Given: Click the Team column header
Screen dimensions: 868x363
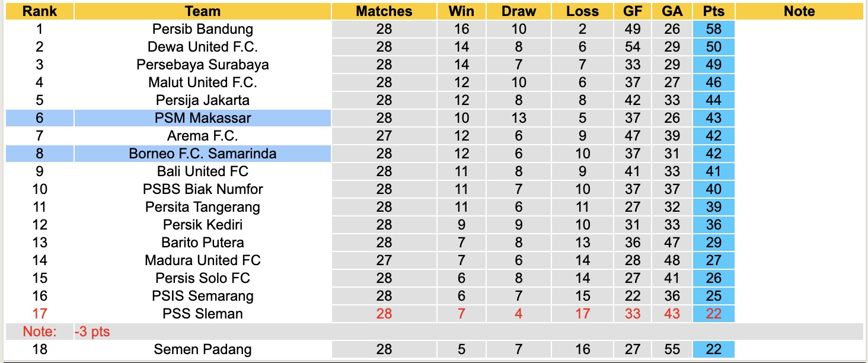Looking at the screenshot, I should [x=202, y=11].
